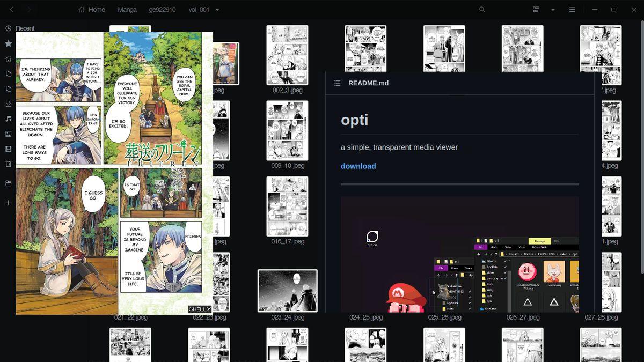Viewport: 644px width, 362px height.
Task: Click the plus icon for Other Locations
Action: (8, 203)
